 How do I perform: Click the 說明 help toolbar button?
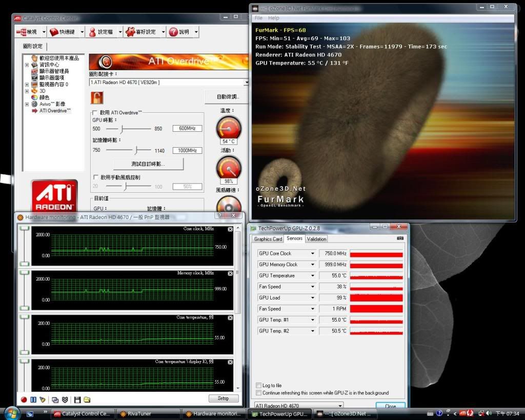179,32
